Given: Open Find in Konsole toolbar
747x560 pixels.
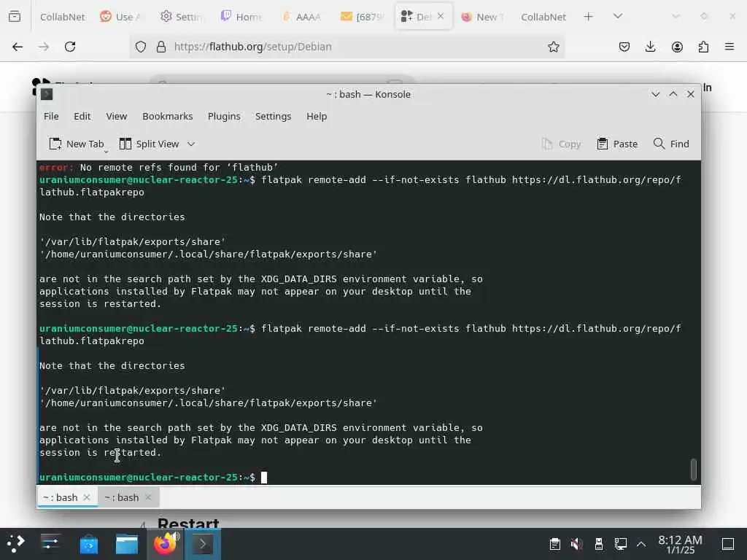Looking at the screenshot, I should point(671,144).
